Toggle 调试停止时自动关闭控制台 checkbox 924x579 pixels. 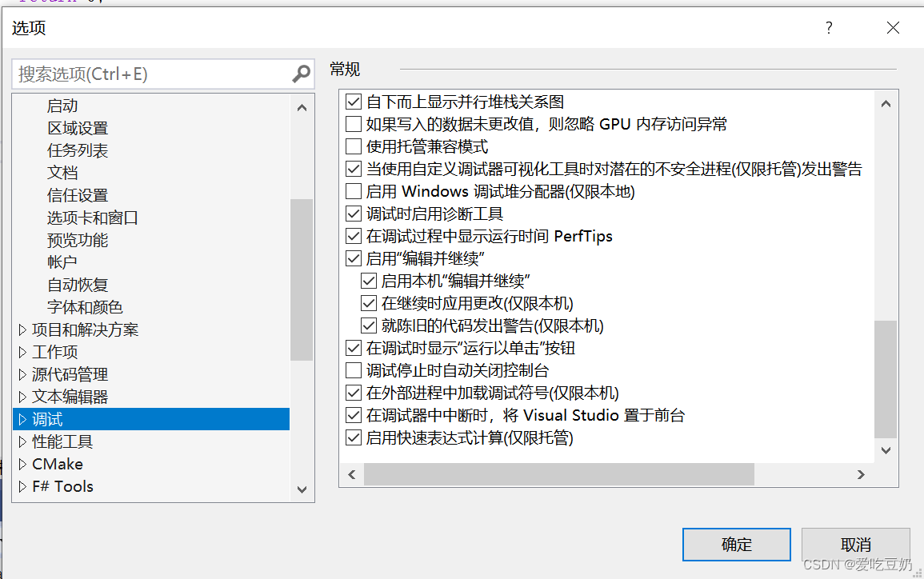pos(354,371)
